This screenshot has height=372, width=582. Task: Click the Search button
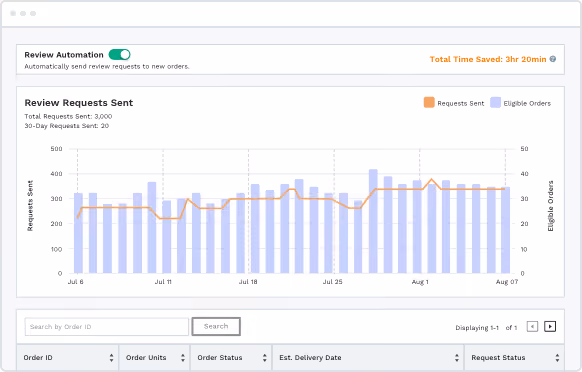[x=216, y=326]
